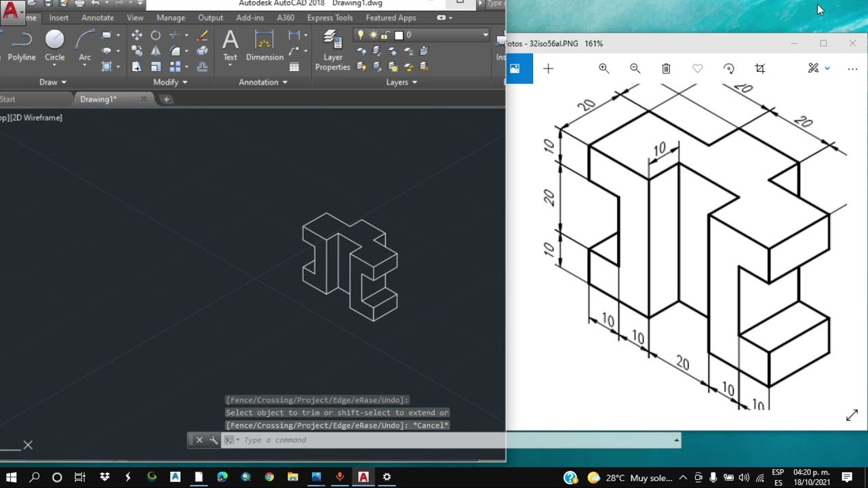Screen dimensions: 868x488
Task: Click the Linear dimension icon
Action: [x=294, y=35]
